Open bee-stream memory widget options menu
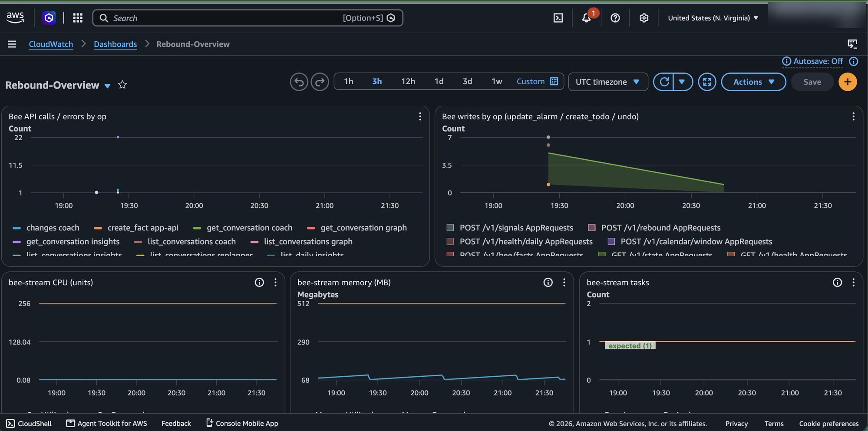 coord(564,282)
